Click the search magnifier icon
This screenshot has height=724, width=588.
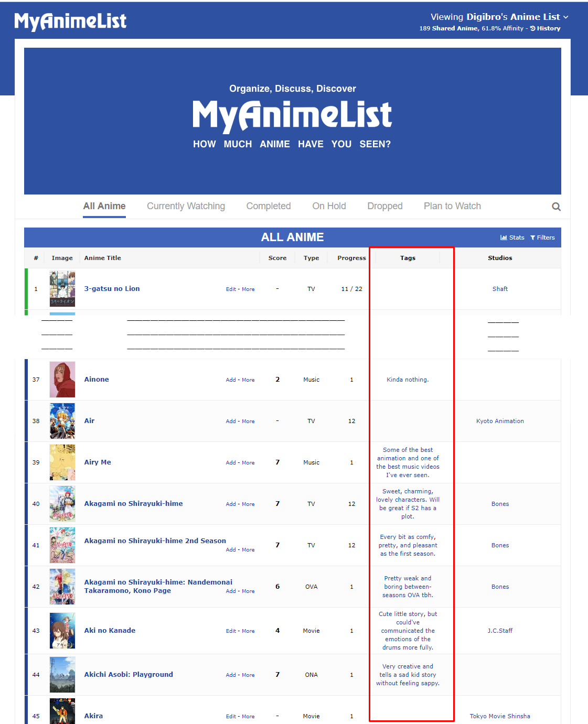[x=556, y=207]
